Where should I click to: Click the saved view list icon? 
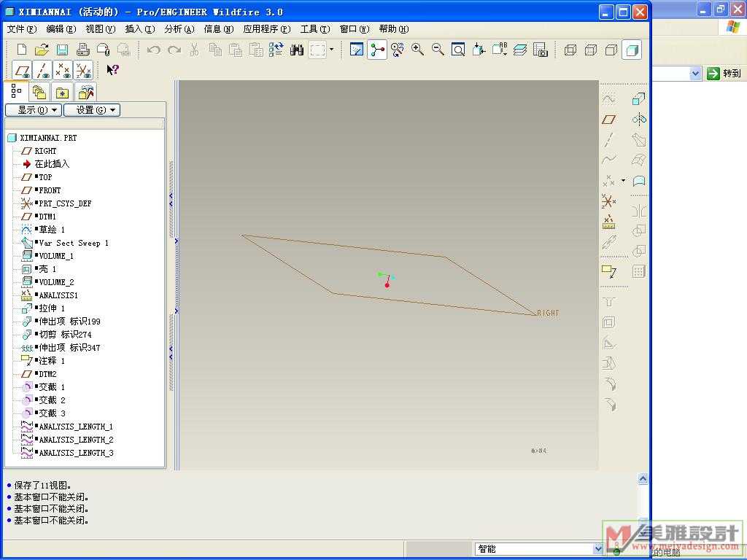[x=500, y=50]
